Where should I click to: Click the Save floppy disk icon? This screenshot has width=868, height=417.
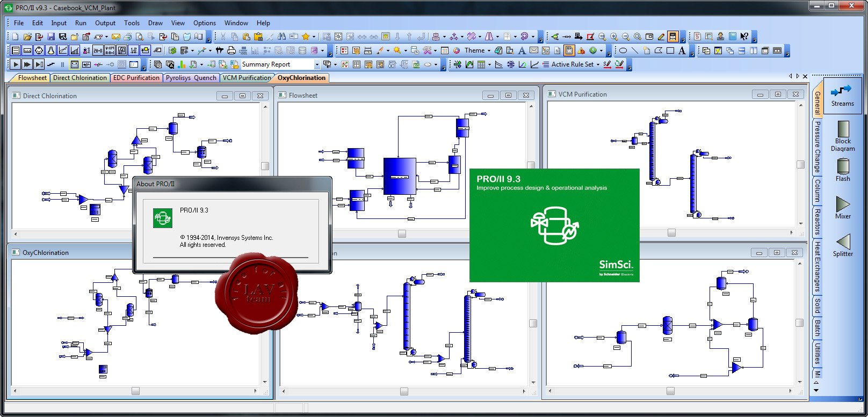pyautogui.click(x=51, y=36)
